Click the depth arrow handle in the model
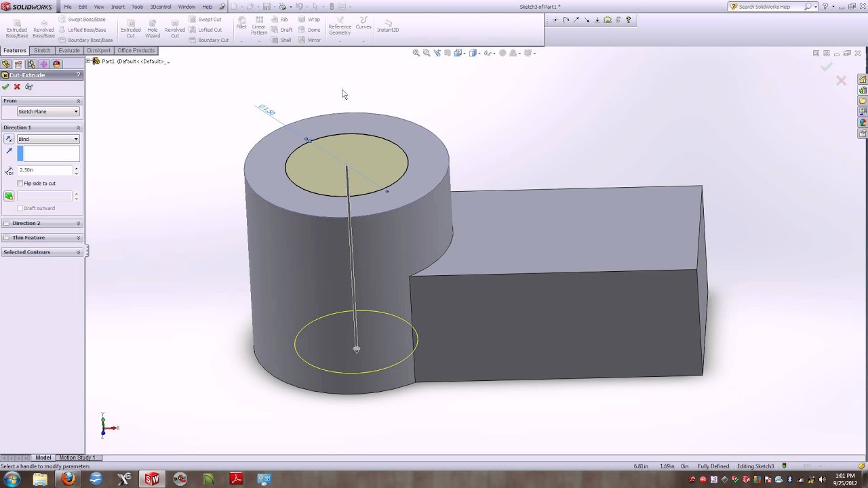 (x=357, y=349)
